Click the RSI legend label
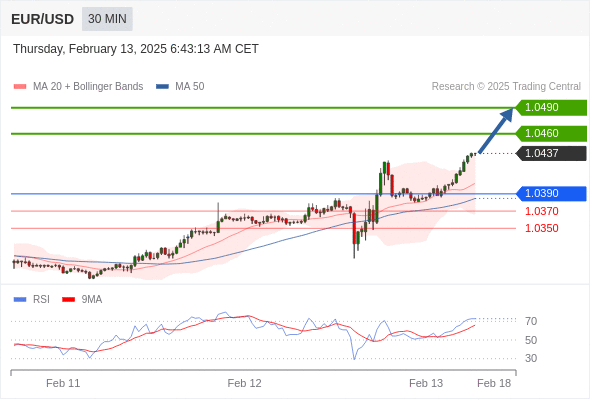This screenshot has height=400, width=590. point(41,300)
